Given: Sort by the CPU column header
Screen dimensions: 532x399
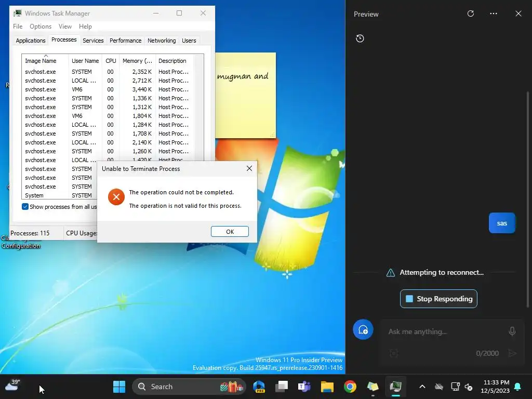Looking at the screenshot, I should point(111,61).
